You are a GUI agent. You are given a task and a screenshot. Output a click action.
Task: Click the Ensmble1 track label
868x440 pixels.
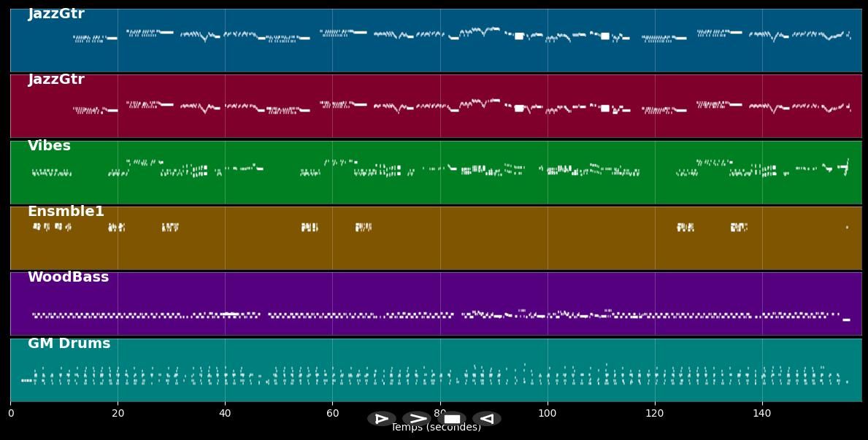66,212
